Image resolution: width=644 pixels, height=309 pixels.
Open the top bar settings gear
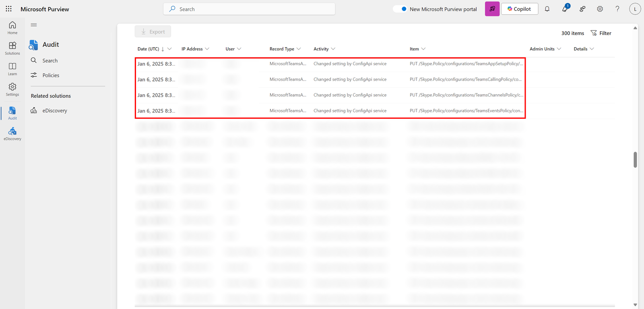pos(600,9)
